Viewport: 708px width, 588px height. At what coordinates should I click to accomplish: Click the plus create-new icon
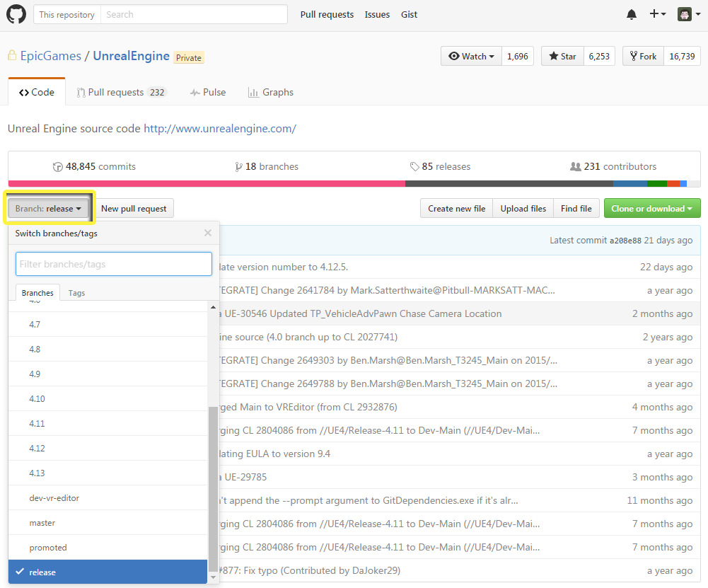coord(656,14)
